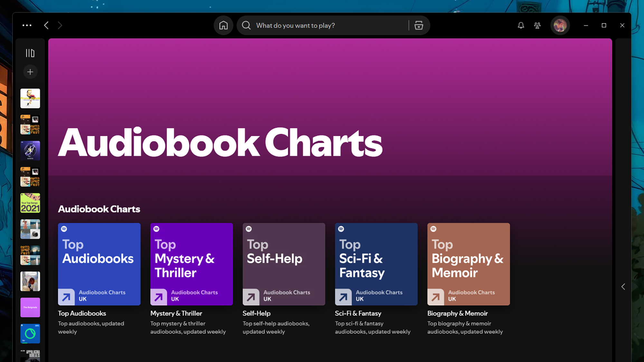Expand the right side panel chevron
The image size is (644, 362).
623,286
